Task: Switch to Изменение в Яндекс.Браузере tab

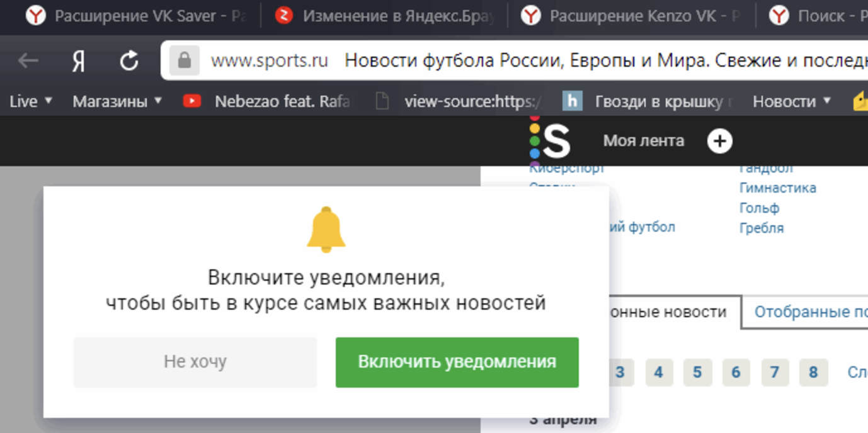Action: click(x=385, y=16)
